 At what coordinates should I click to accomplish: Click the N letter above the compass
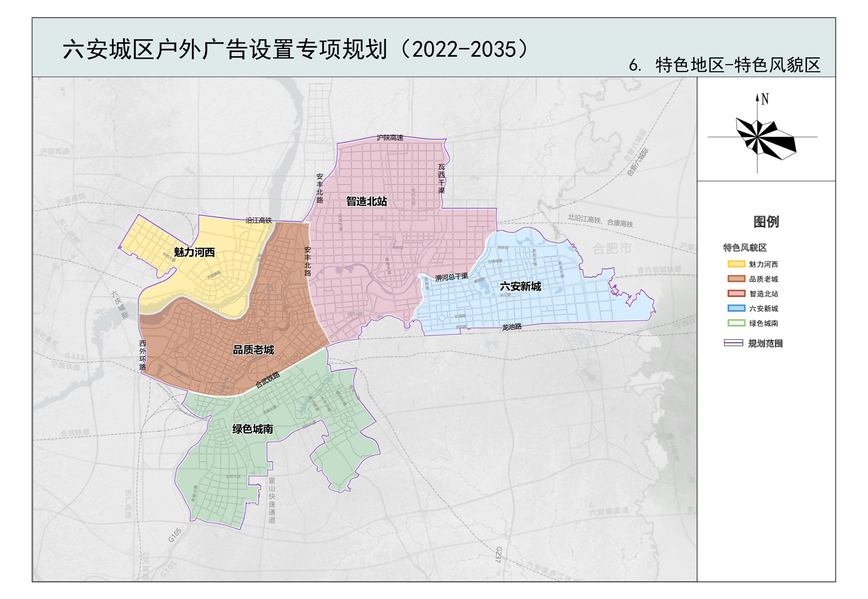tap(765, 99)
